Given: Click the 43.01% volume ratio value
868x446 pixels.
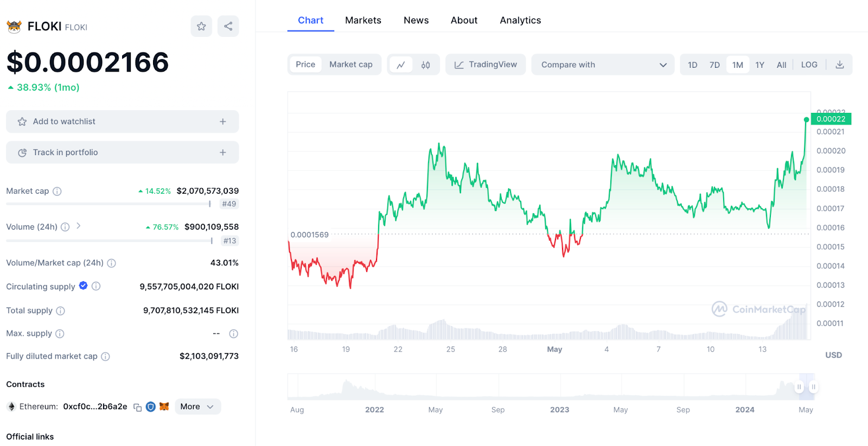Looking at the screenshot, I should 225,263.
